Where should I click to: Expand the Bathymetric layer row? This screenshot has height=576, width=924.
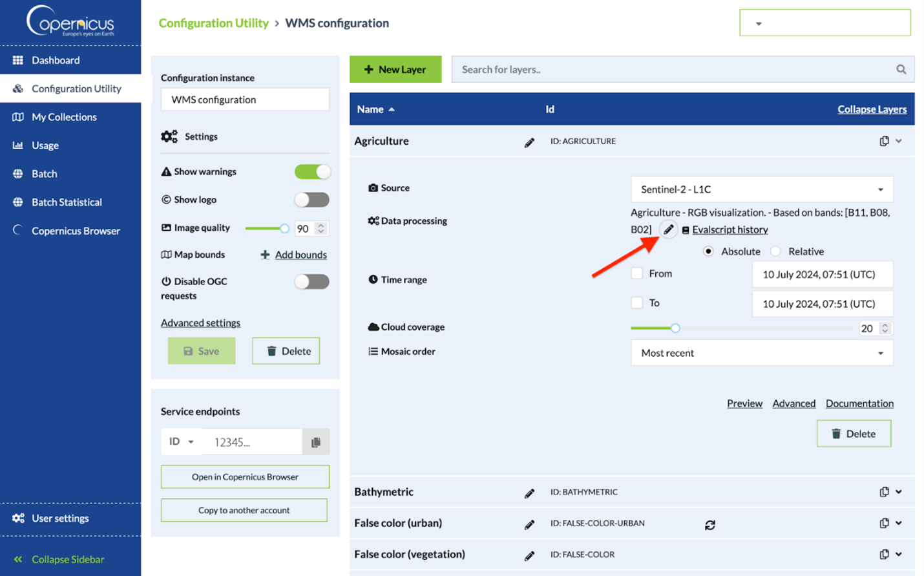pos(899,492)
